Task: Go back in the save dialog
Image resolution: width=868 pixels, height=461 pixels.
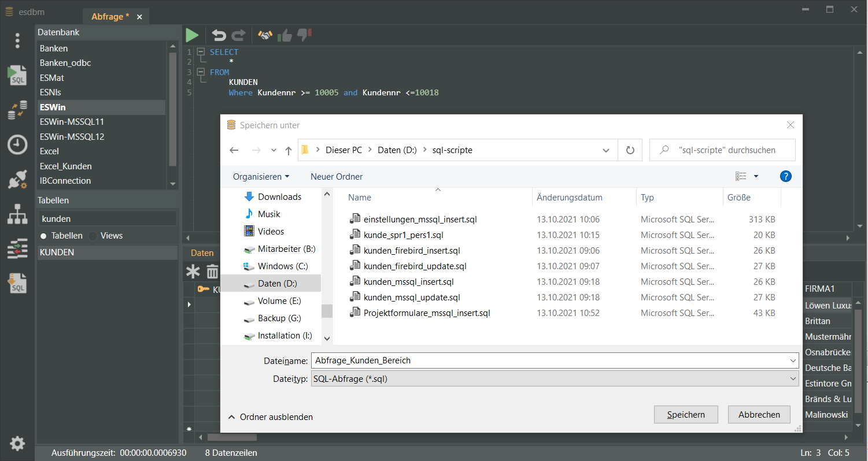Action: tap(234, 150)
